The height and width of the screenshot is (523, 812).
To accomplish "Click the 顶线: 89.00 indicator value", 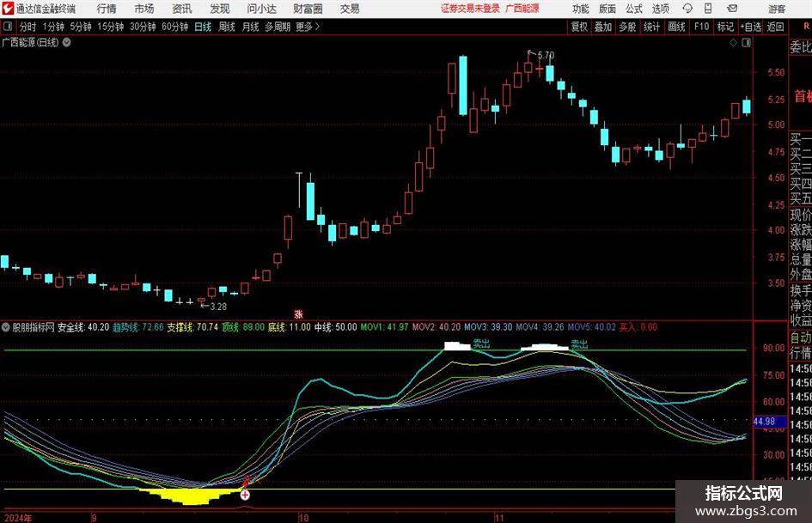I will point(243,327).
